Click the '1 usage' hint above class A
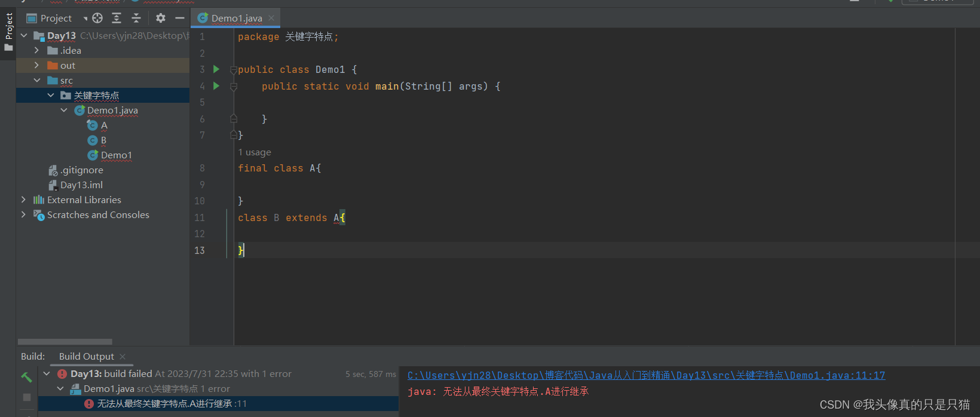 (x=255, y=152)
